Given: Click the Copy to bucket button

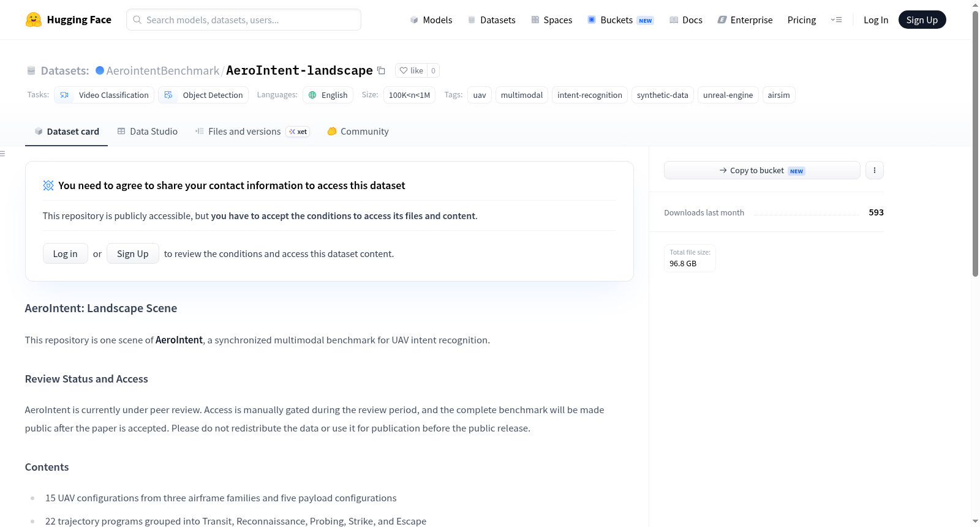Looking at the screenshot, I should [762, 170].
